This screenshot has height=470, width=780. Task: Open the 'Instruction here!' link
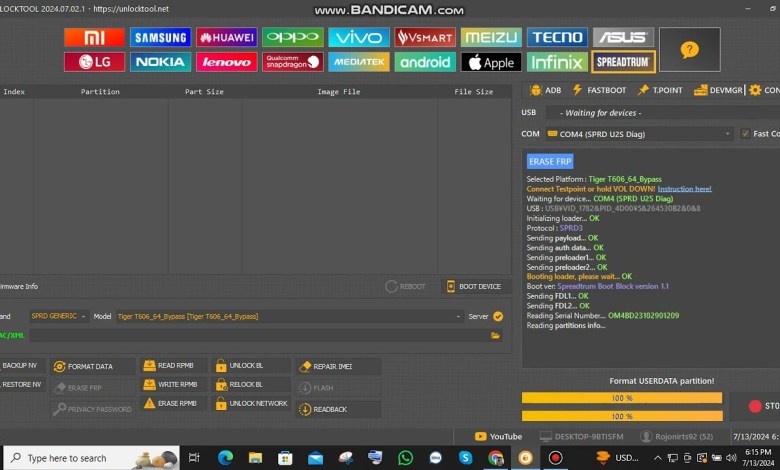click(x=685, y=188)
